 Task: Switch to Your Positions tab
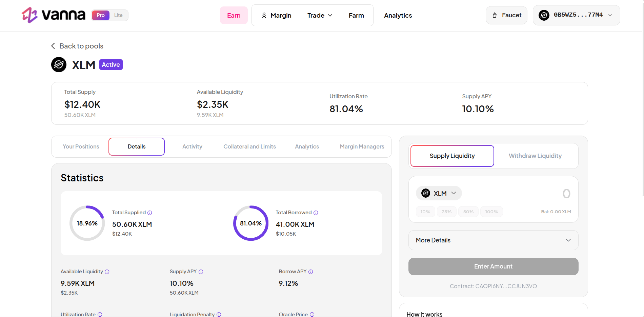(x=81, y=146)
